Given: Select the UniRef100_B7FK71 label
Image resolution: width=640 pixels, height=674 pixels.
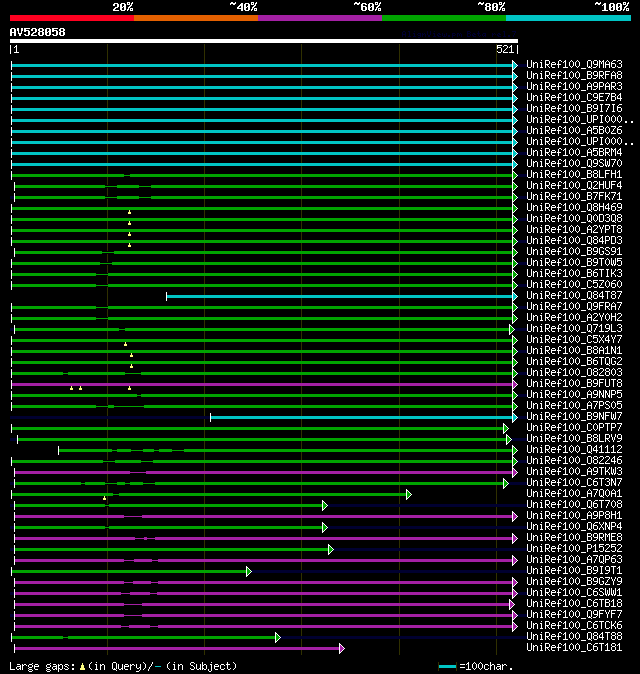Looking at the screenshot, I should click(574, 196).
